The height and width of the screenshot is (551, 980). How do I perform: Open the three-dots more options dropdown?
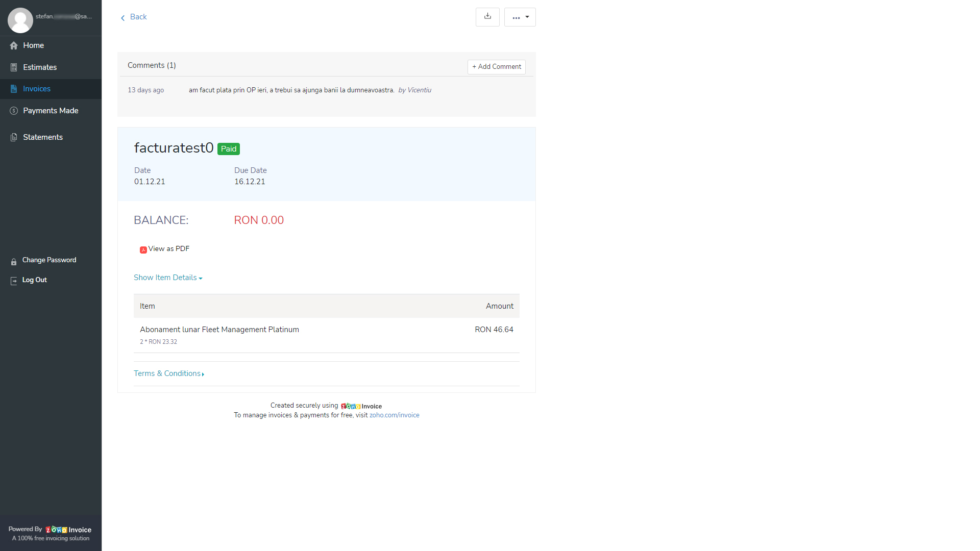(520, 17)
